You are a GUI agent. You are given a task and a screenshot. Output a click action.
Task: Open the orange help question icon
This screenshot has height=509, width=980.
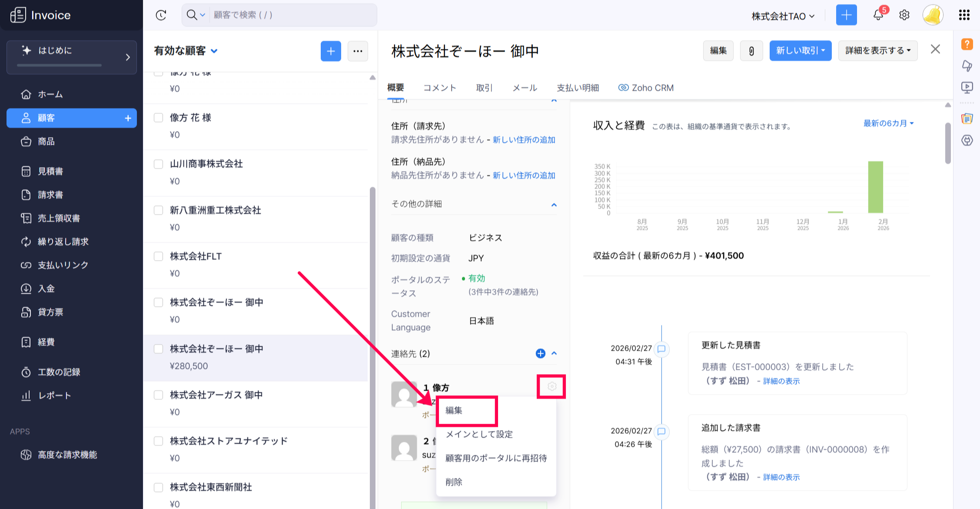967,44
